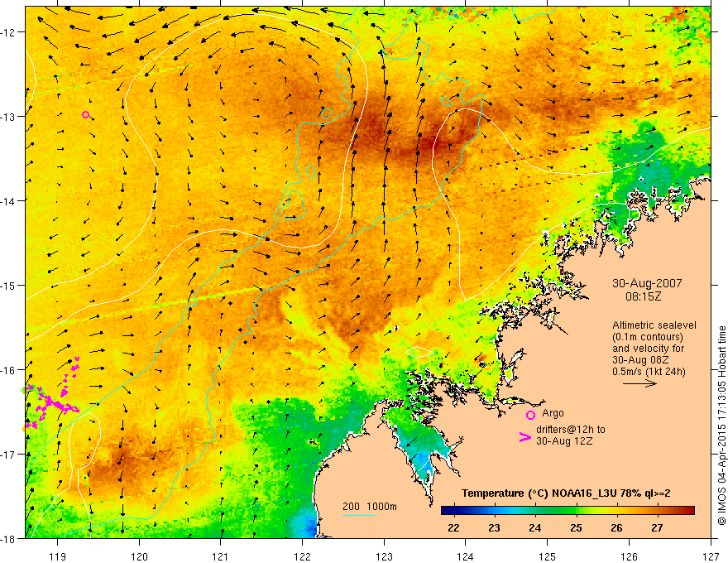
Task: Click the date label 30-Aug-2007
Action: click(647, 283)
